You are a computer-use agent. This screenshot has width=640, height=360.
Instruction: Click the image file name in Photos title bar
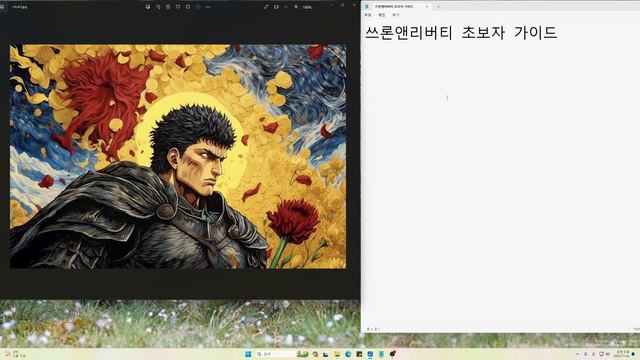click(20, 7)
